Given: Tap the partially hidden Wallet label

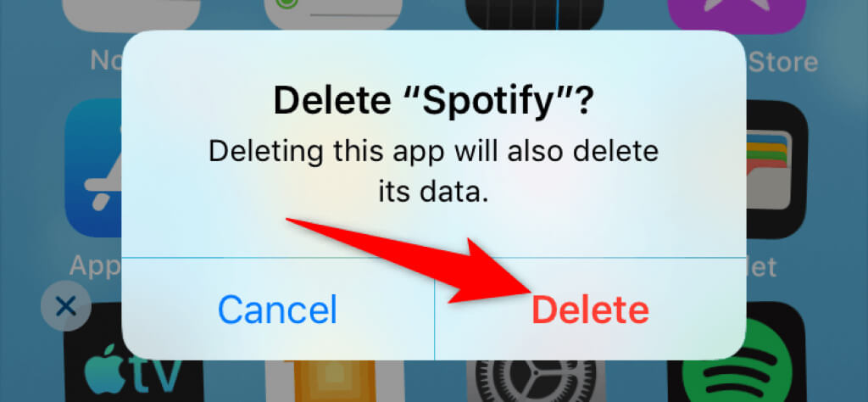Looking at the screenshot, I should coord(762,266).
